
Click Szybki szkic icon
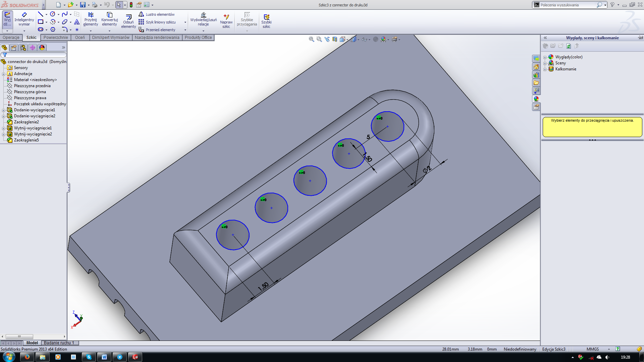267,20
